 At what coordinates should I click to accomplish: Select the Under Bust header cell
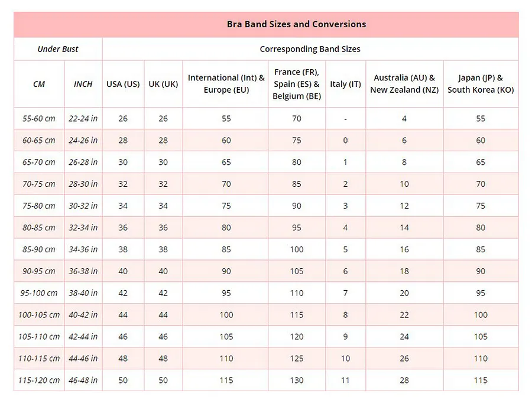click(58, 49)
